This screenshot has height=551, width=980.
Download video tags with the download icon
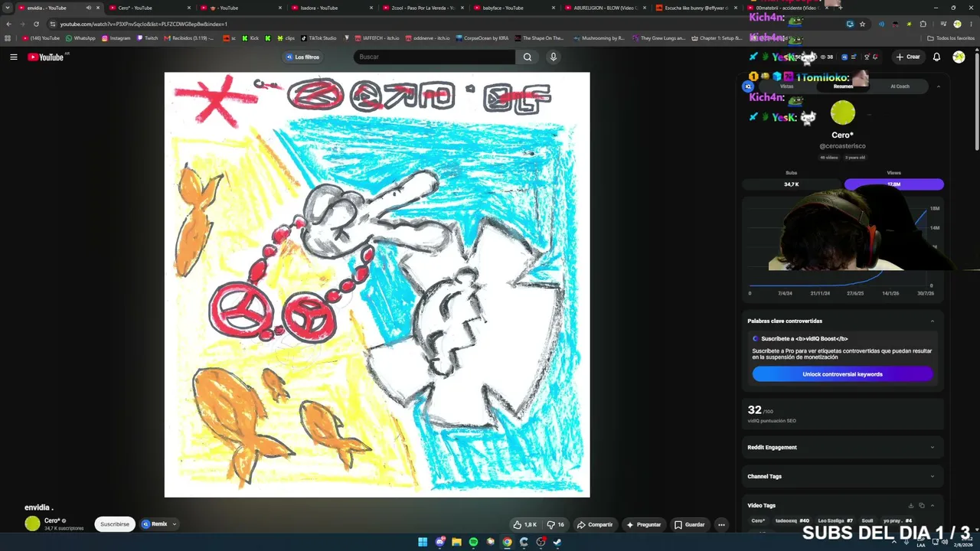pyautogui.click(x=910, y=506)
